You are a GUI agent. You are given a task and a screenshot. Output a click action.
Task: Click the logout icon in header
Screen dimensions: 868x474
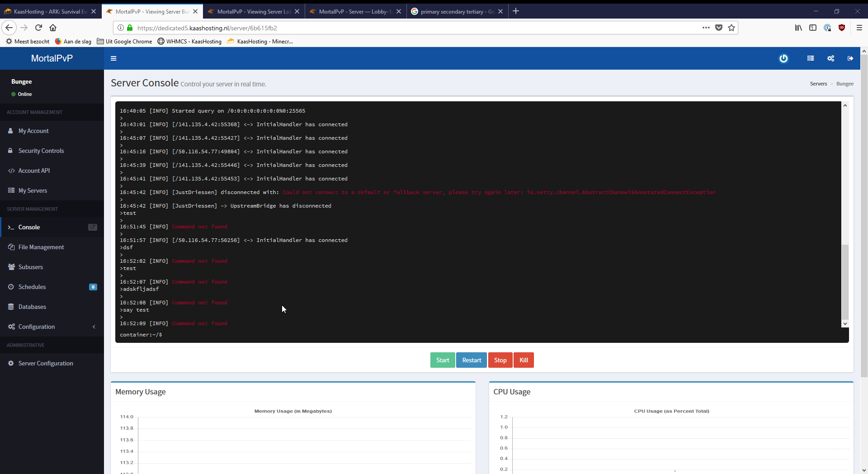click(850, 58)
